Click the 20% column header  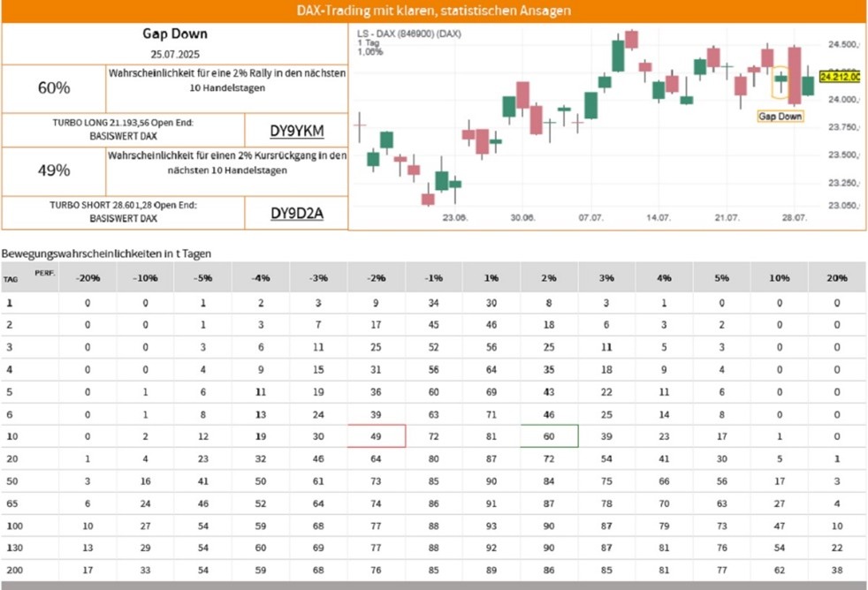pyautogui.click(x=837, y=277)
